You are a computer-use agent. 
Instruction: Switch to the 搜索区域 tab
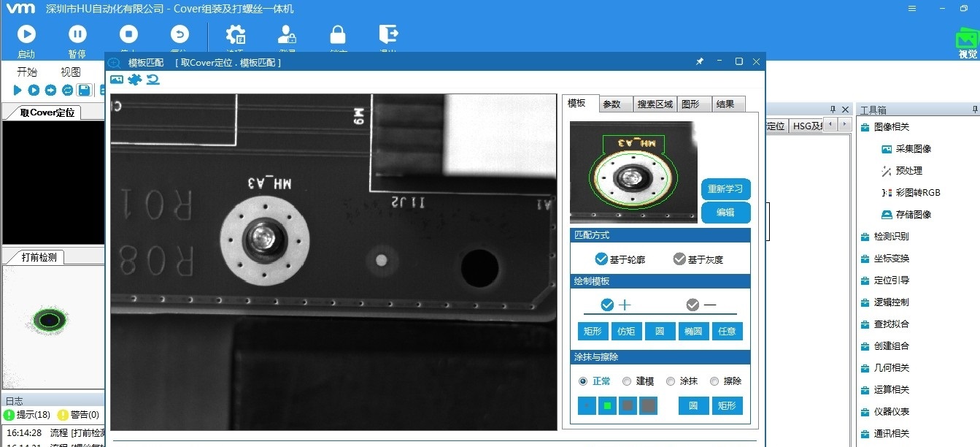click(655, 104)
